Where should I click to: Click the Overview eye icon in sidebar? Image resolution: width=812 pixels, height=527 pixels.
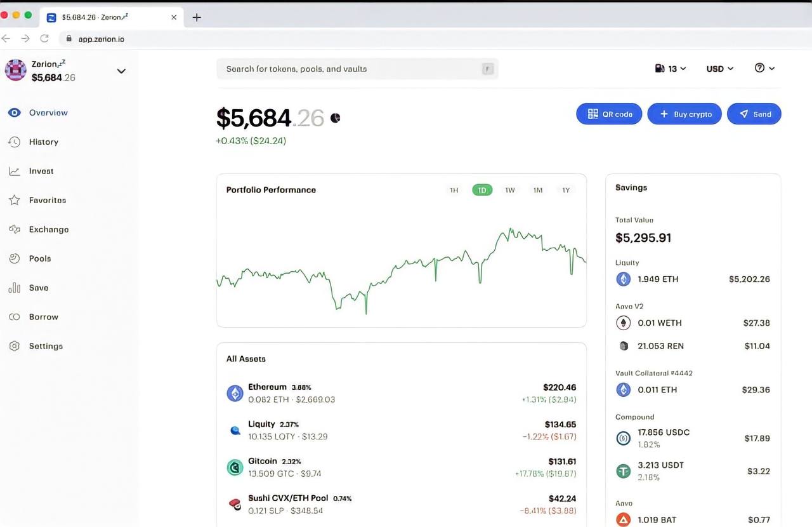click(15, 113)
